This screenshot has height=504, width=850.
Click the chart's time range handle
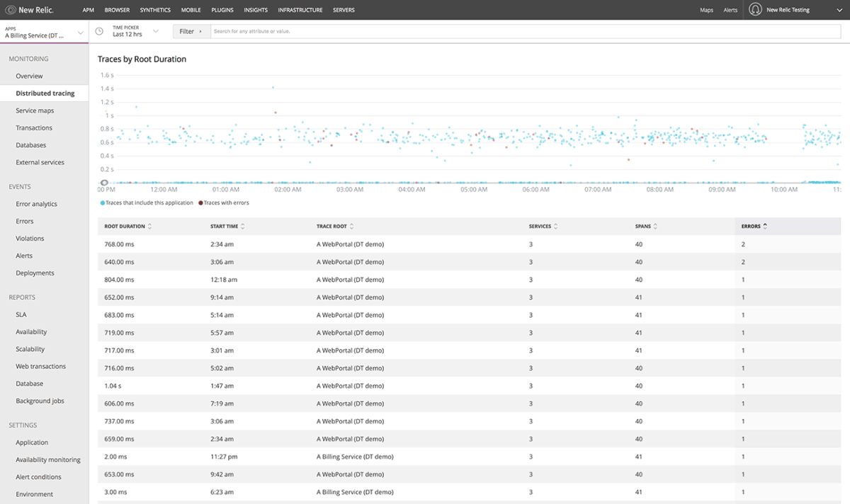click(104, 183)
